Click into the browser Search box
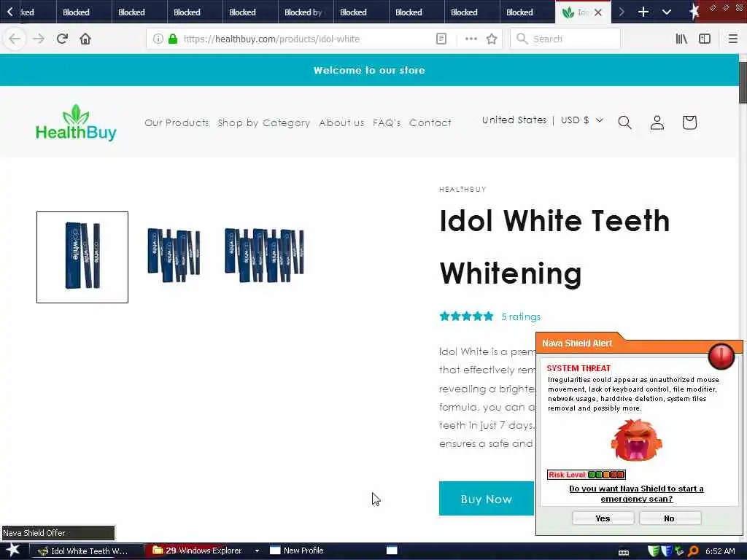747x560 pixels. tap(565, 39)
